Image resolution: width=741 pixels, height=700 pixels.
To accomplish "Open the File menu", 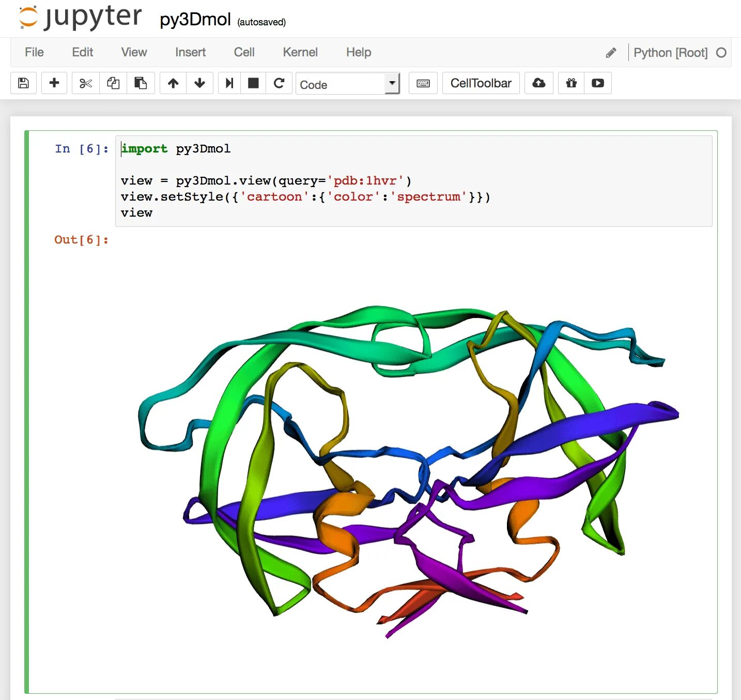I will click(x=34, y=52).
